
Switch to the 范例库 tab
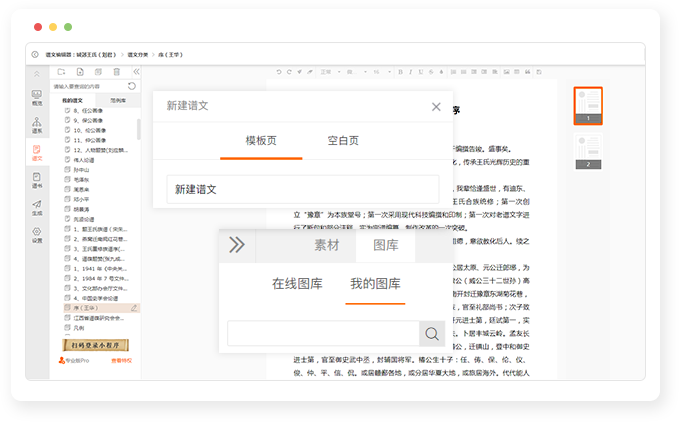(x=118, y=101)
